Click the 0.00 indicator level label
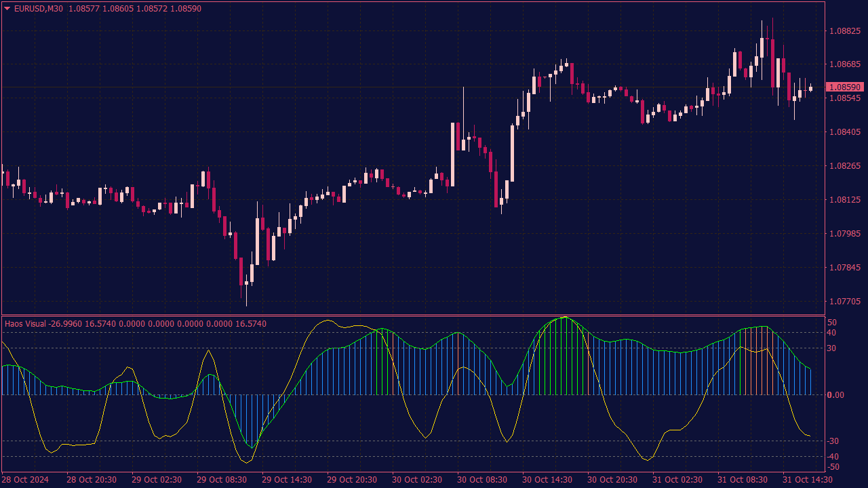This screenshot has width=868, height=488. pos(835,395)
